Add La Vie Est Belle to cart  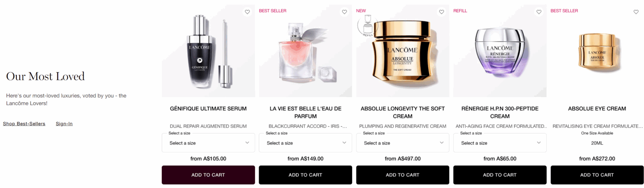pyautogui.click(x=305, y=175)
